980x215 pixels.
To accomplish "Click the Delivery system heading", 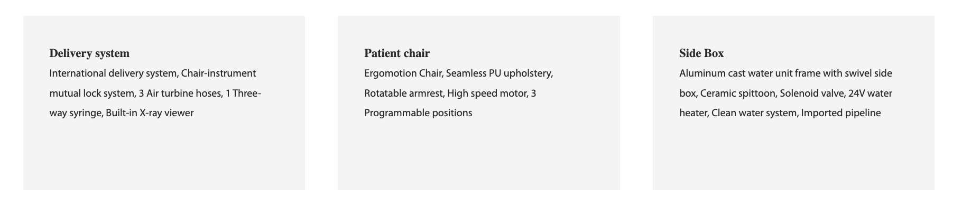I will (x=89, y=53).
